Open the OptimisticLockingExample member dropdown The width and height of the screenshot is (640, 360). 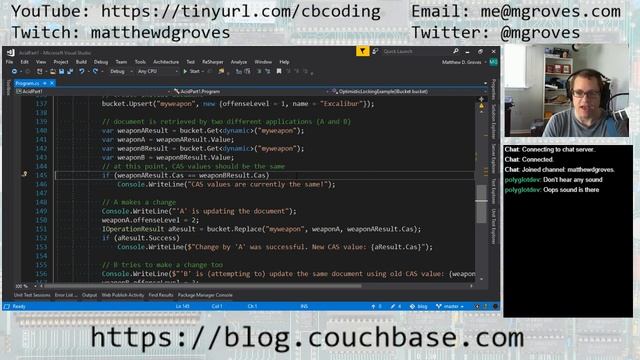tap(410, 91)
